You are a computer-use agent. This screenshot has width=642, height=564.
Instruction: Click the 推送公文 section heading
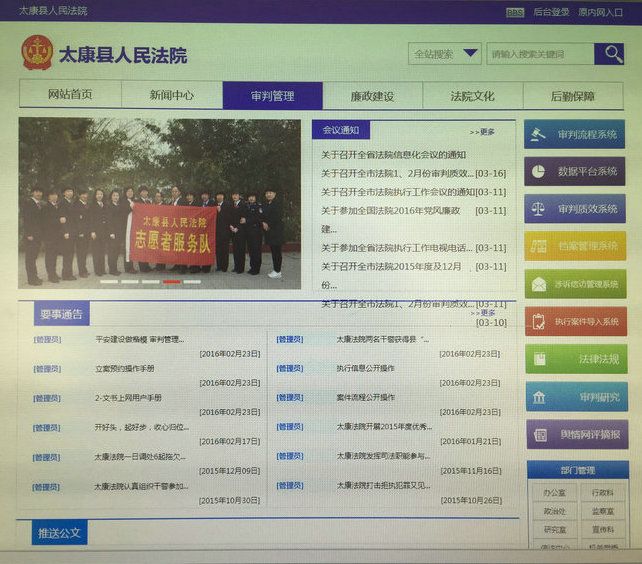59,533
